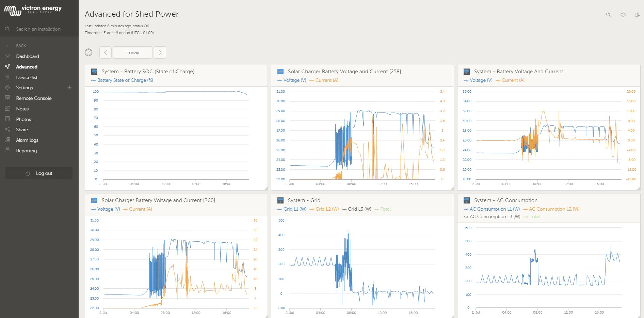Toggle Current series in Solar Charger [260]

click(138, 209)
